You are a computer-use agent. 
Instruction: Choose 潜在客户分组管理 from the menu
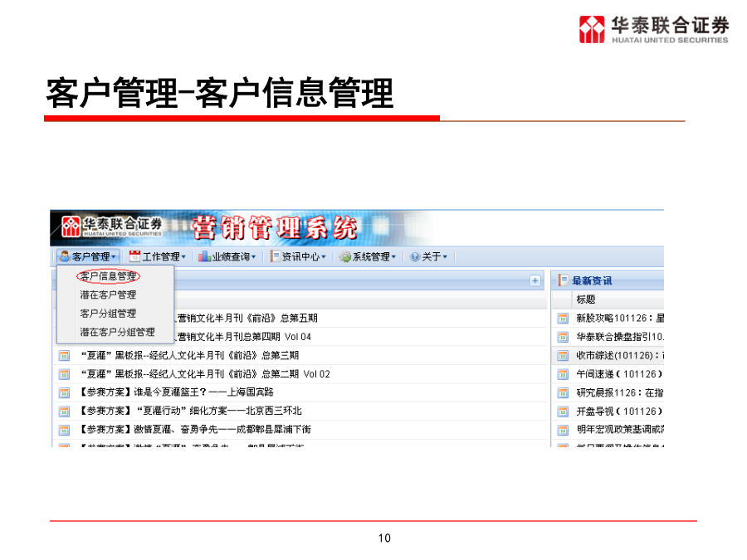tap(117, 332)
